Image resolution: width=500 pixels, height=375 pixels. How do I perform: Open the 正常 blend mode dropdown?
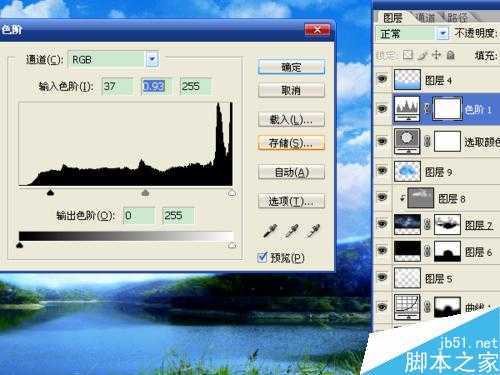pos(443,33)
